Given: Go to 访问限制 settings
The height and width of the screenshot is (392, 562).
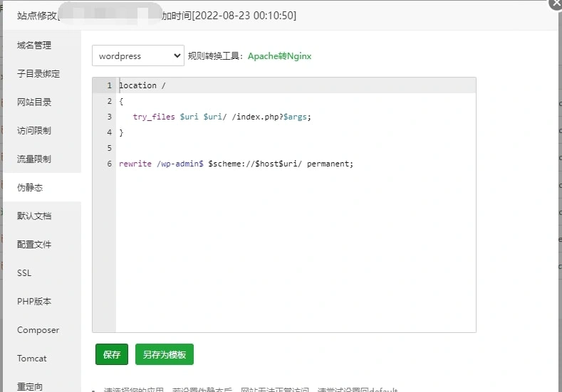Looking at the screenshot, I should (x=34, y=131).
